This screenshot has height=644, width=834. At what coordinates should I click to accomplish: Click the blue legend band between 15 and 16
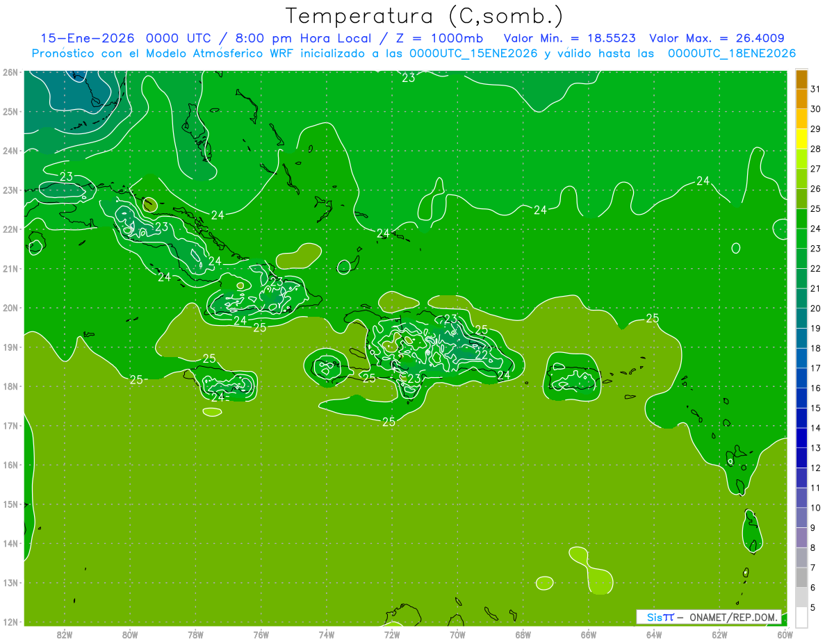coord(801,398)
